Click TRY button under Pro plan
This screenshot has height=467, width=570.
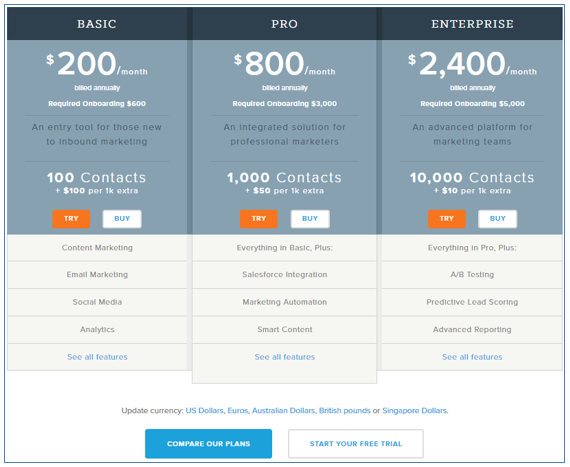(x=259, y=219)
